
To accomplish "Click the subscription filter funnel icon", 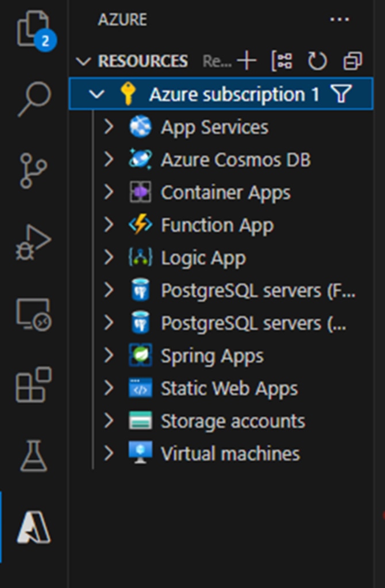I will pyautogui.click(x=341, y=94).
